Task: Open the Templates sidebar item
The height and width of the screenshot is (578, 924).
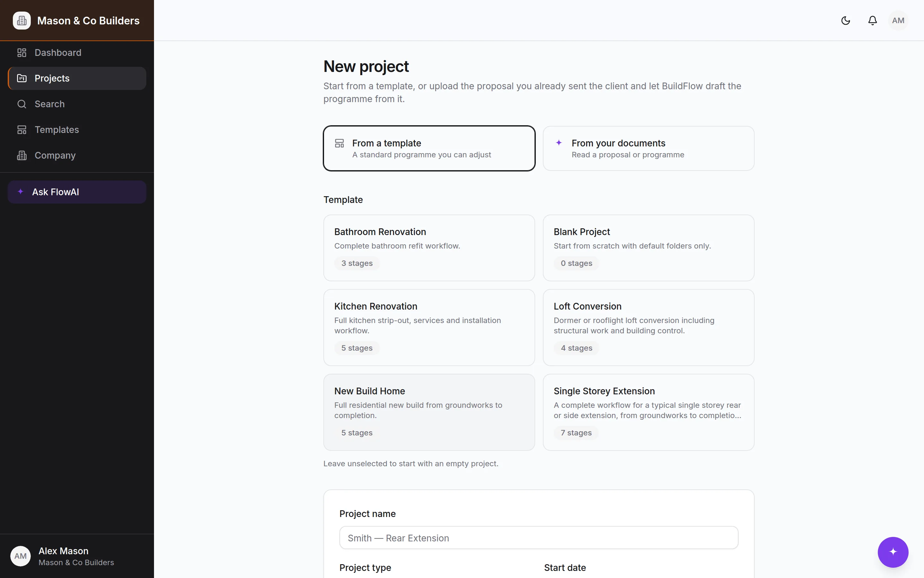Action: click(77, 130)
